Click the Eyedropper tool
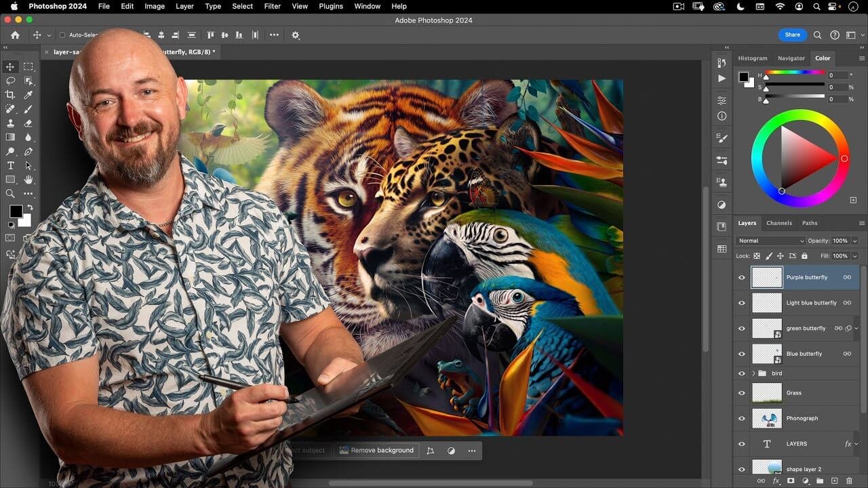868x488 pixels. [x=28, y=95]
